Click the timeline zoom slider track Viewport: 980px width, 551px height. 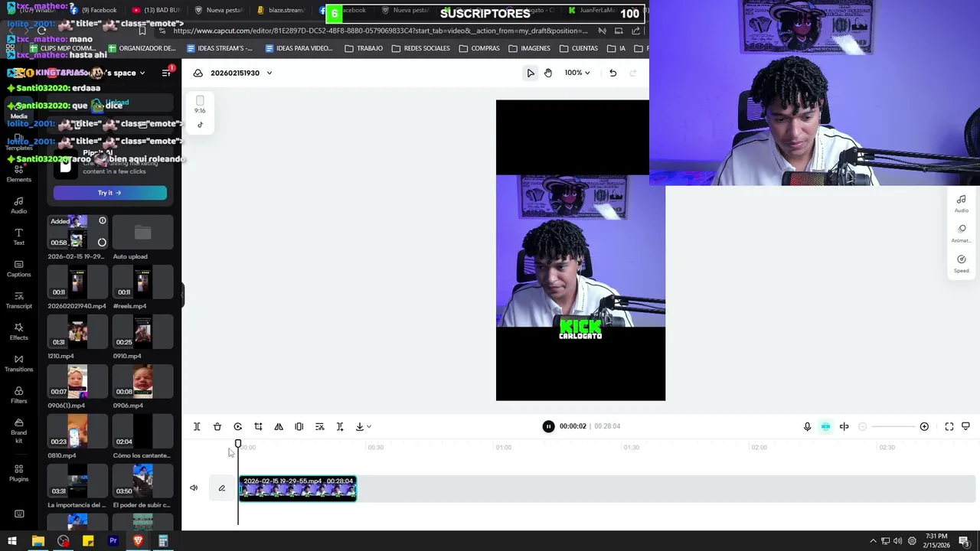point(893,426)
